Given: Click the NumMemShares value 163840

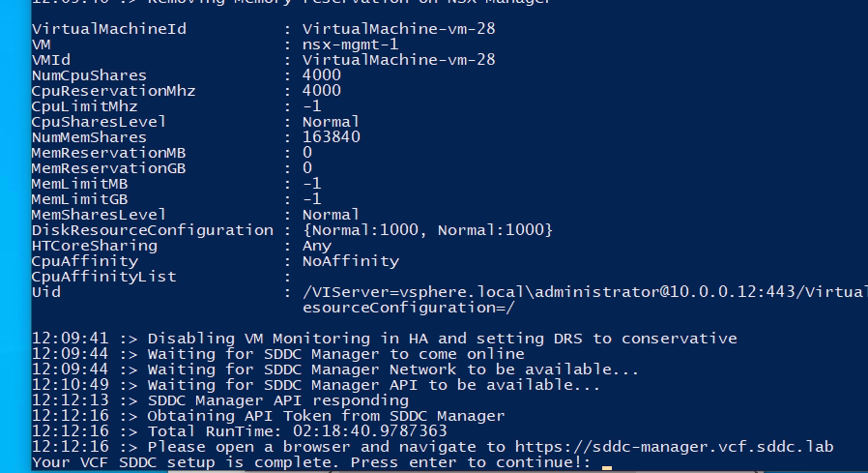Looking at the screenshot, I should point(331,136).
